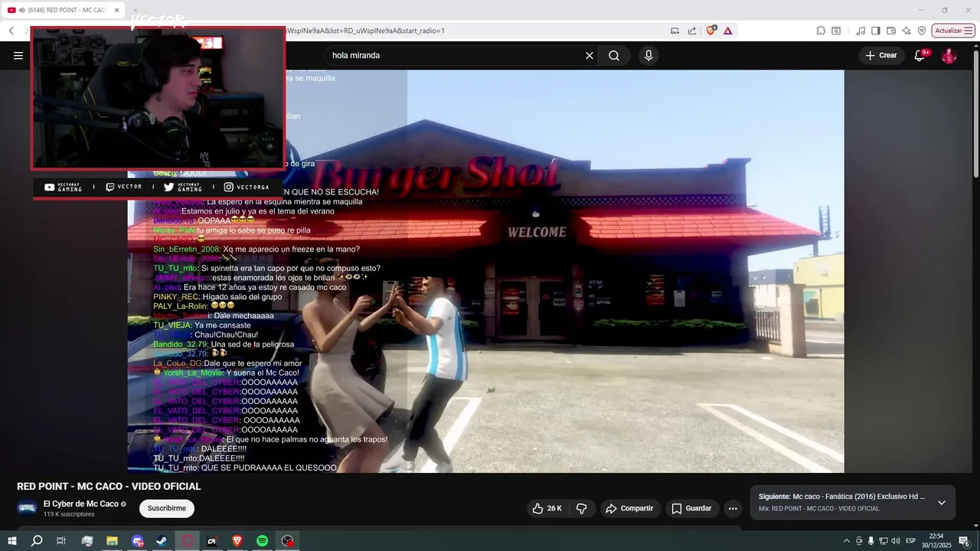Click the tray microphone icon

[x=871, y=541]
